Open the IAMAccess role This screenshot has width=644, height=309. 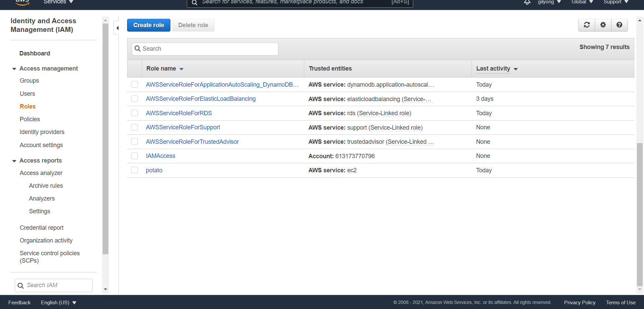[x=160, y=156]
